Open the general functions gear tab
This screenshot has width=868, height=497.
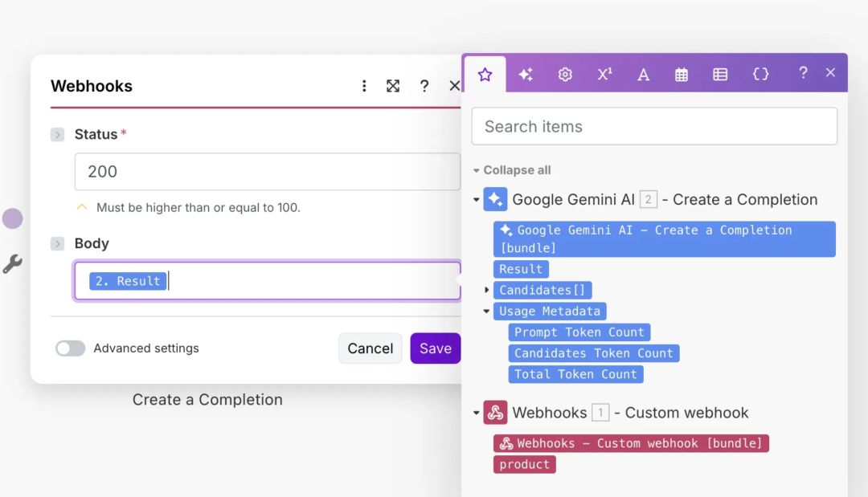point(565,75)
